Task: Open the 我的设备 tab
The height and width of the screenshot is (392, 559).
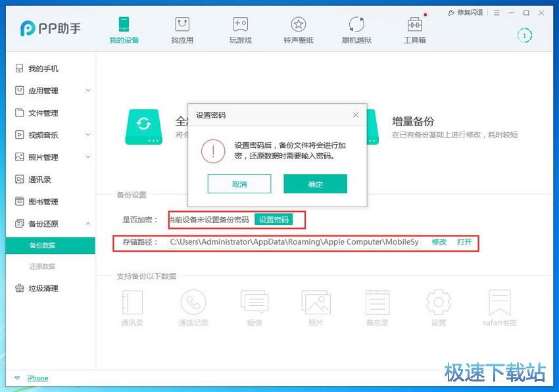Action: pyautogui.click(x=124, y=30)
